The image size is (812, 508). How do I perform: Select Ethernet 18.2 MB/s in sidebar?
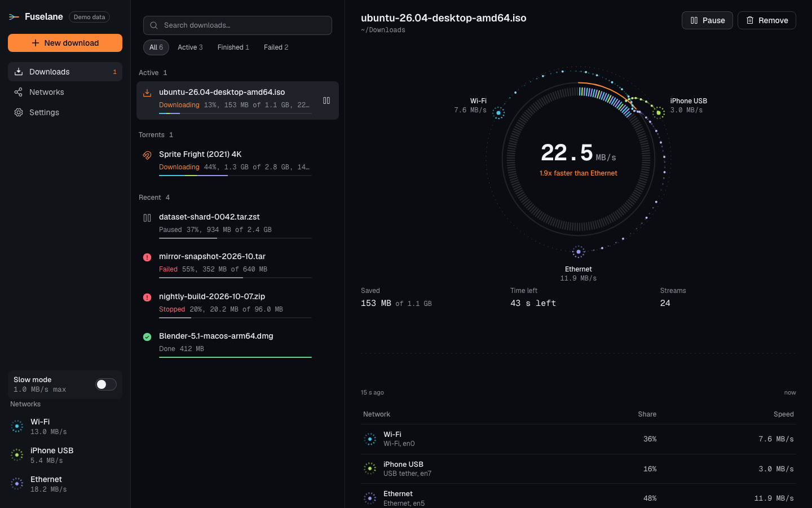click(65, 484)
